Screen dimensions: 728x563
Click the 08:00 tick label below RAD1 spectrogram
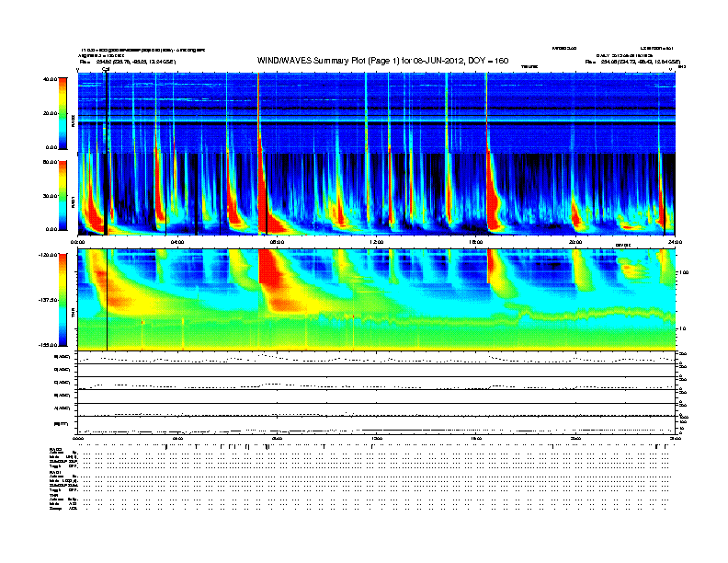(x=277, y=242)
